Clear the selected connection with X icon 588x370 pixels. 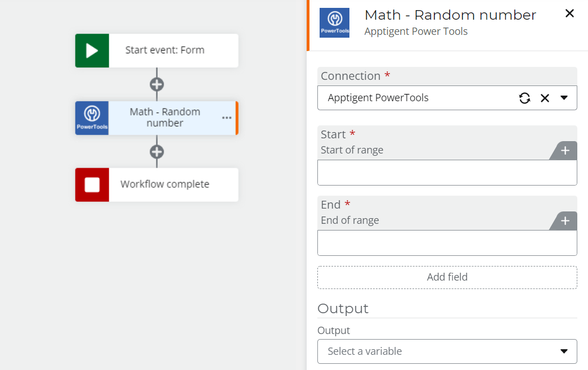545,97
